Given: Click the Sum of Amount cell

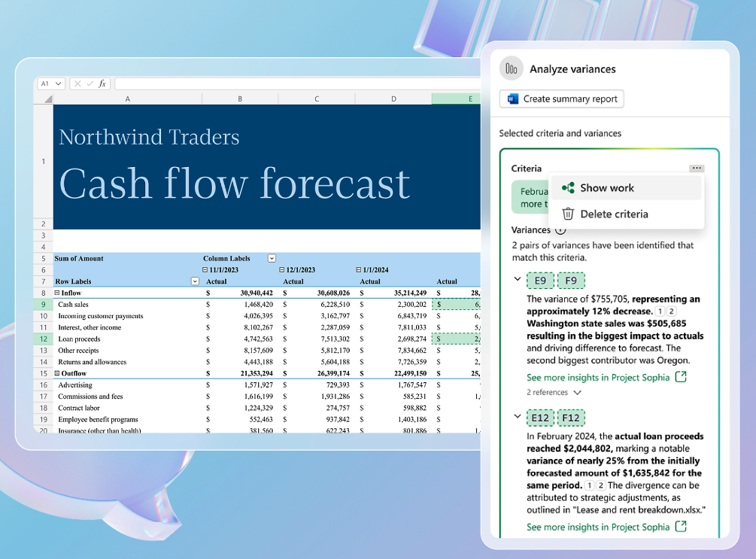Looking at the screenshot, I should point(79,259).
